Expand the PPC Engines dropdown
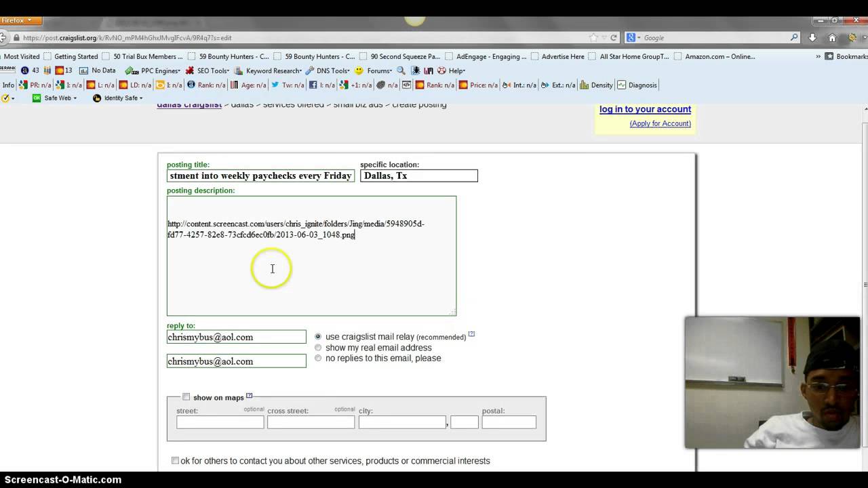 click(x=153, y=70)
